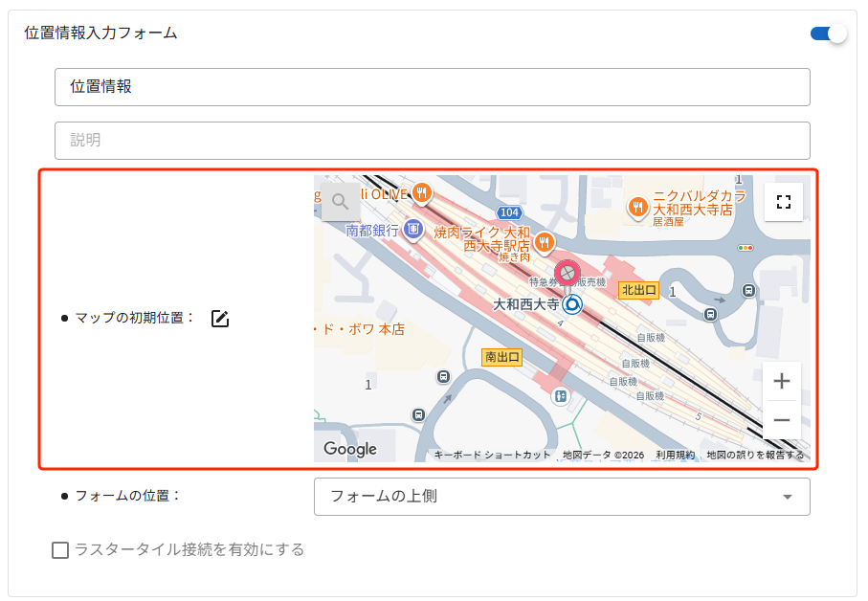Click the elevator icon near 南出口
The width and height of the screenshot is (868, 601).
coord(561,395)
